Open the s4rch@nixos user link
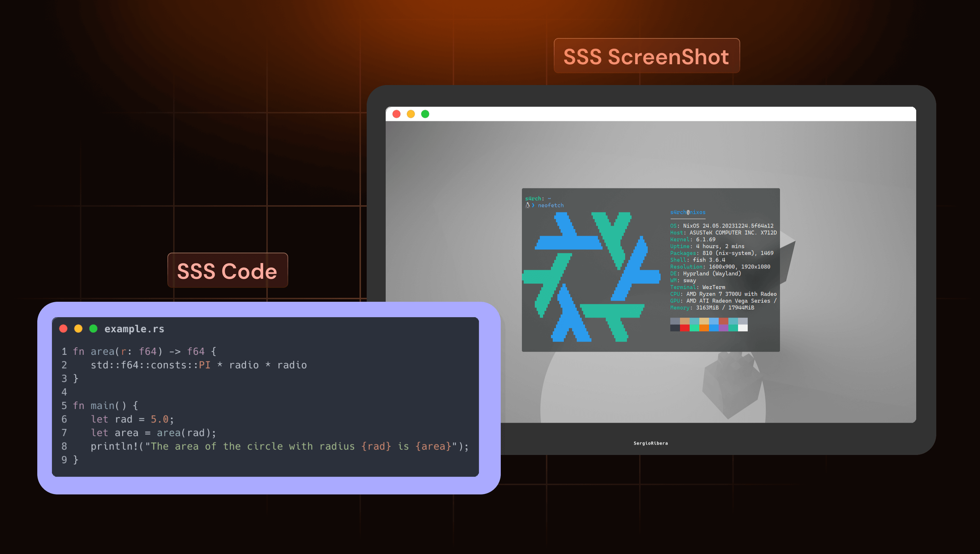The image size is (980, 554). point(688,212)
